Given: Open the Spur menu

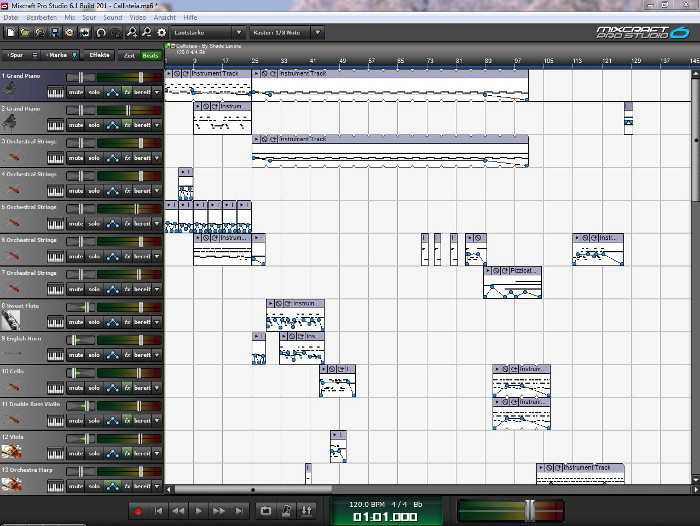Looking at the screenshot, I should pyautogui.click(x=89, y=17).
